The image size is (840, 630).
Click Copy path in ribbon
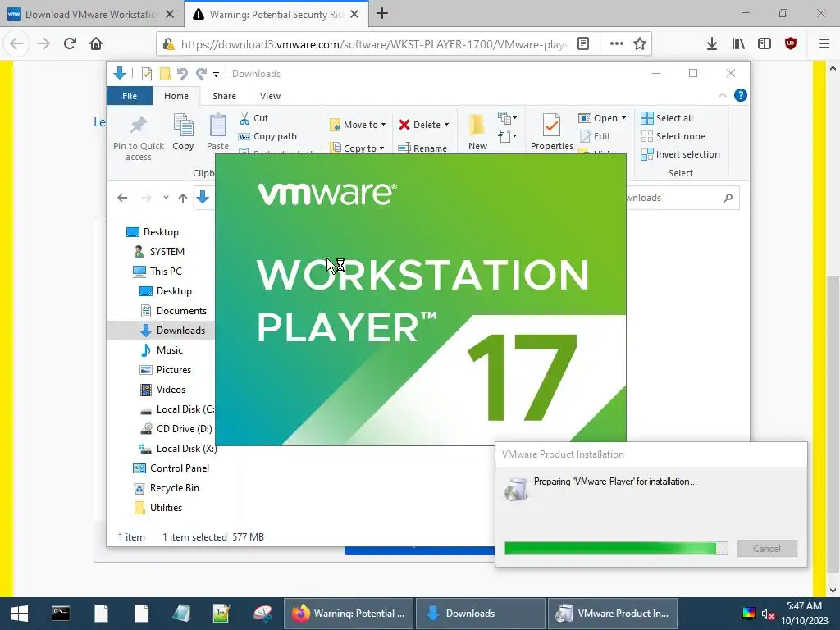pos(267,136)
